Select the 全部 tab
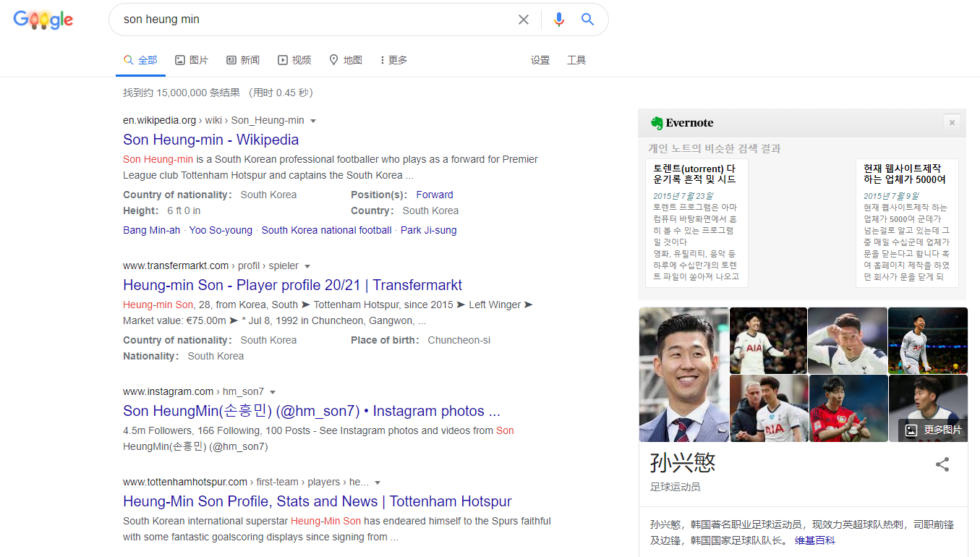 tap(140, 60)
